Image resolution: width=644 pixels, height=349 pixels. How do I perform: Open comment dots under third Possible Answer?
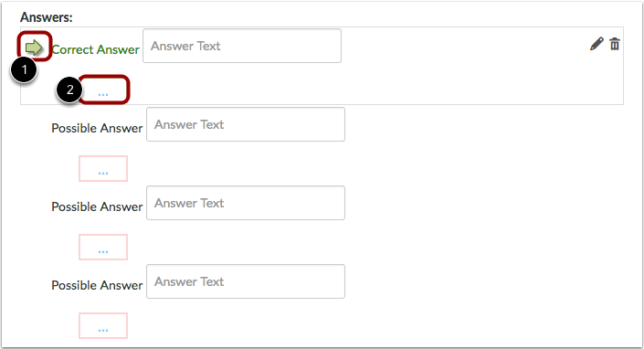click(103, 325)
